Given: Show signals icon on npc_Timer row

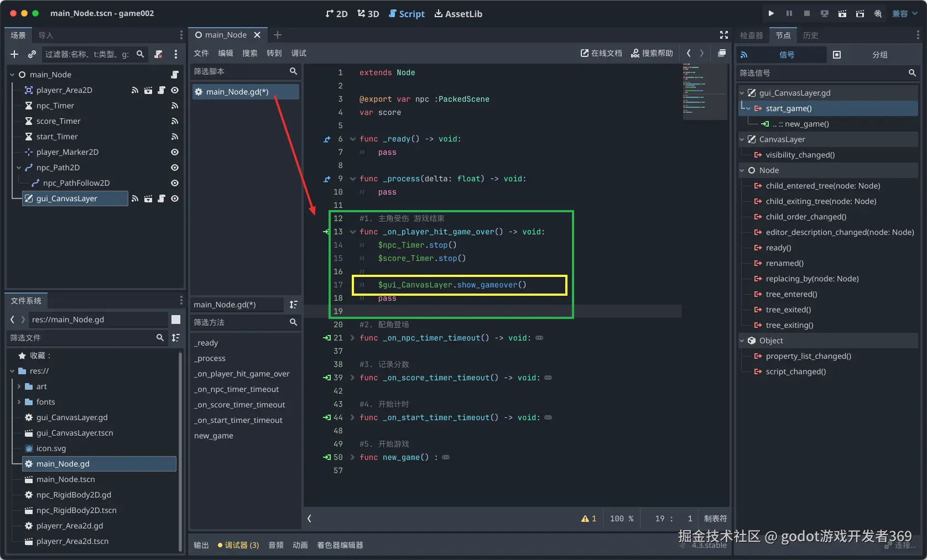Looking at the screenshot, I should pyautogui.click(x=175, y=106).
